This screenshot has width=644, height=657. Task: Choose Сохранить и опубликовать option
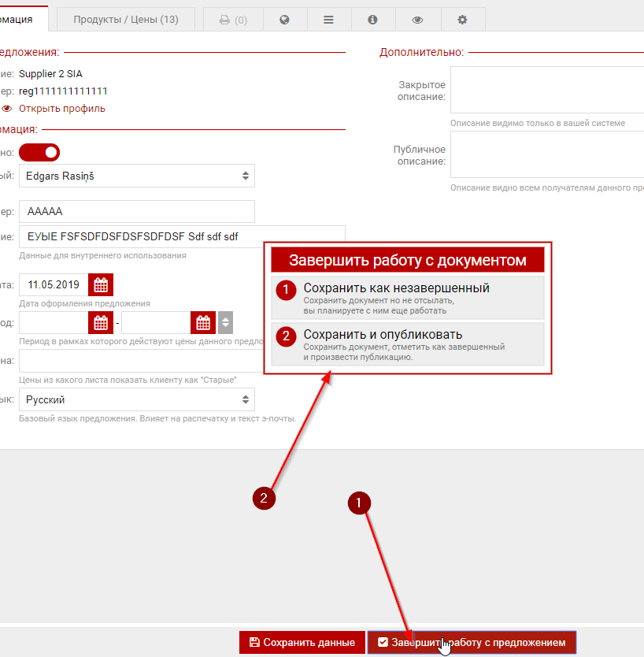pos(407,343)
